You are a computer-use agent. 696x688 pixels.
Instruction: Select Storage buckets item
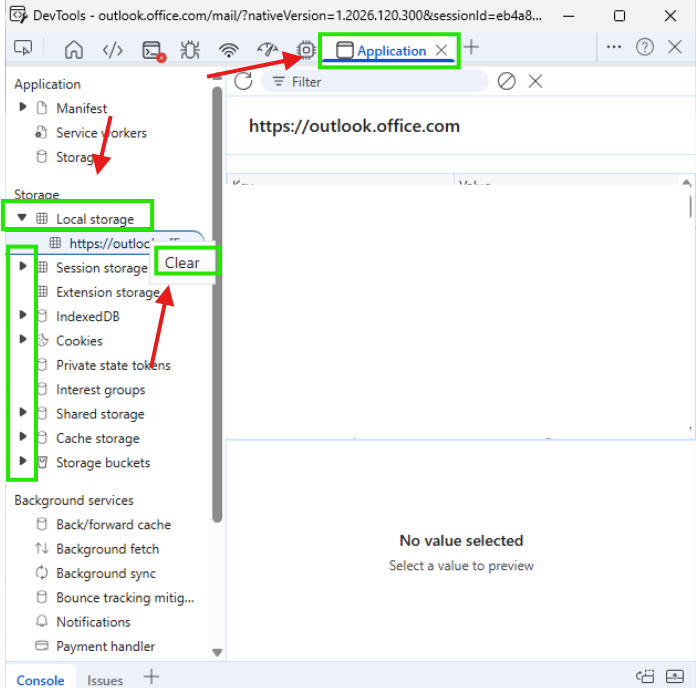103,463
